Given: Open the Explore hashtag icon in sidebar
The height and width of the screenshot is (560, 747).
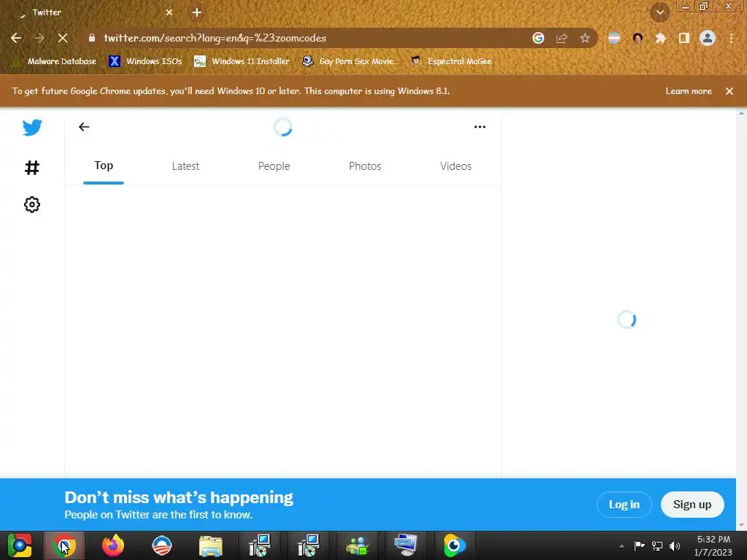Looking at the screenshot, I should click(x=32, y=168).
